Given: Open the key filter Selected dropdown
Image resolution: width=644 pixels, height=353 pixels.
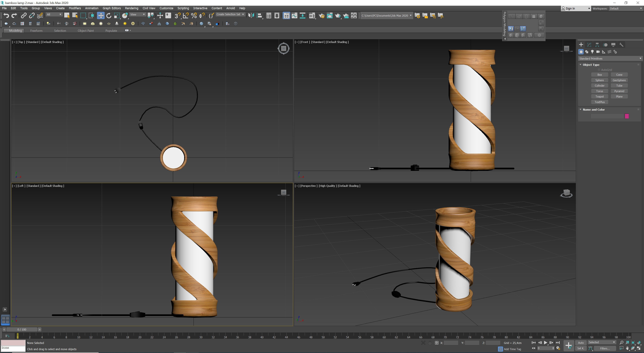Looking at the screenshot, I should (602, 342).
